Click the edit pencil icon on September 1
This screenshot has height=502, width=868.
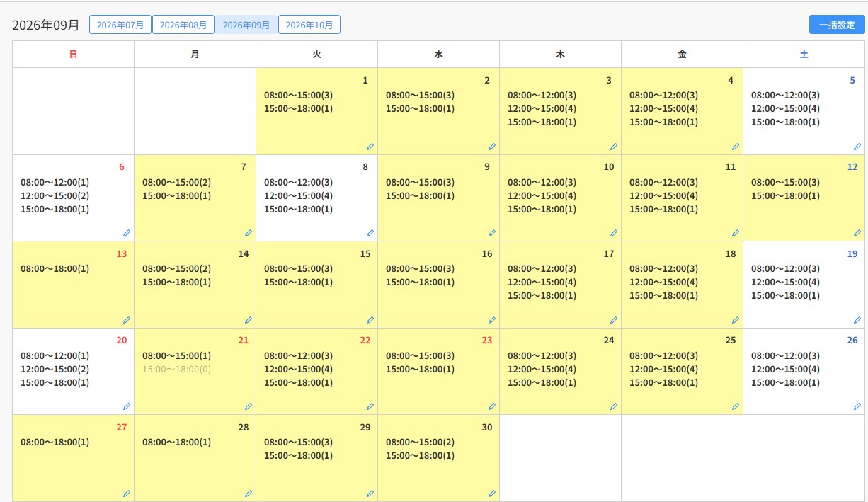[370, 147]
